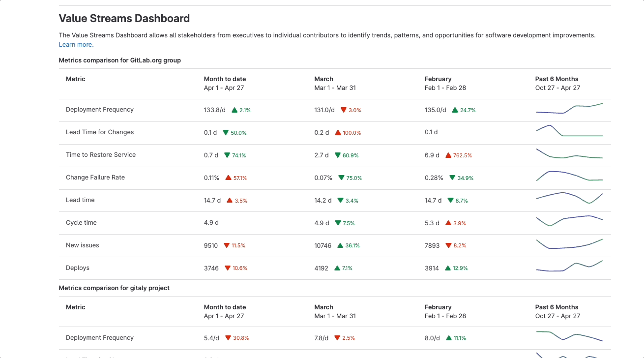The image size is (644, 358).
Task: Click the Value Streams Dashboard heading
Action: coord(124,19)
